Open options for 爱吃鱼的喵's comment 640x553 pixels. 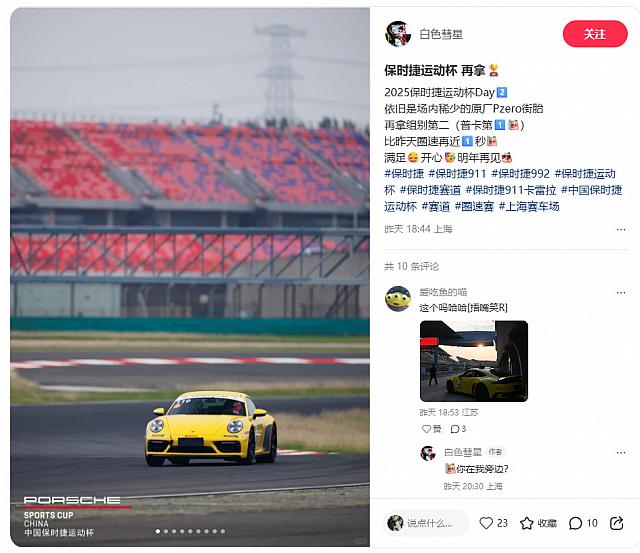[x=621, y=292]
